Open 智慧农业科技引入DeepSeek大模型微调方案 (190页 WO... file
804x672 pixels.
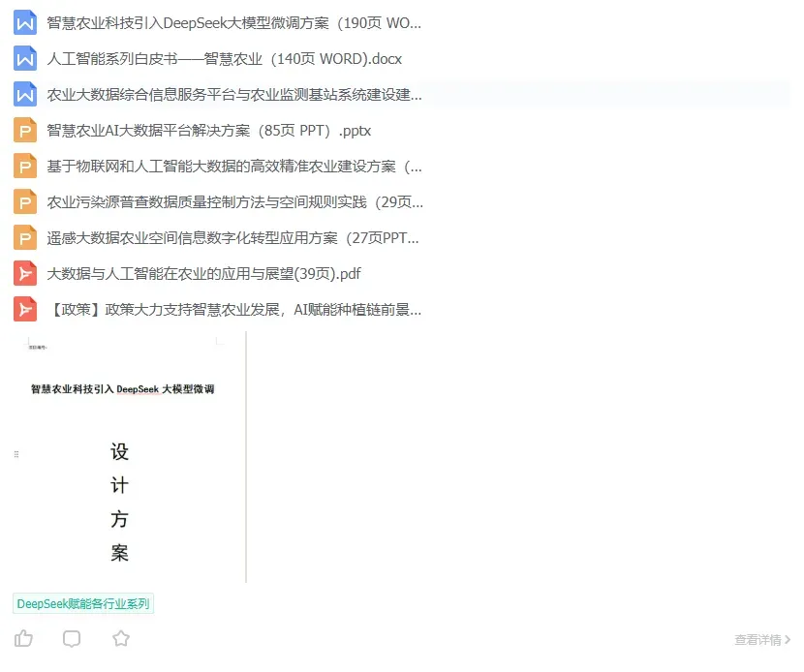click(233, 23)
